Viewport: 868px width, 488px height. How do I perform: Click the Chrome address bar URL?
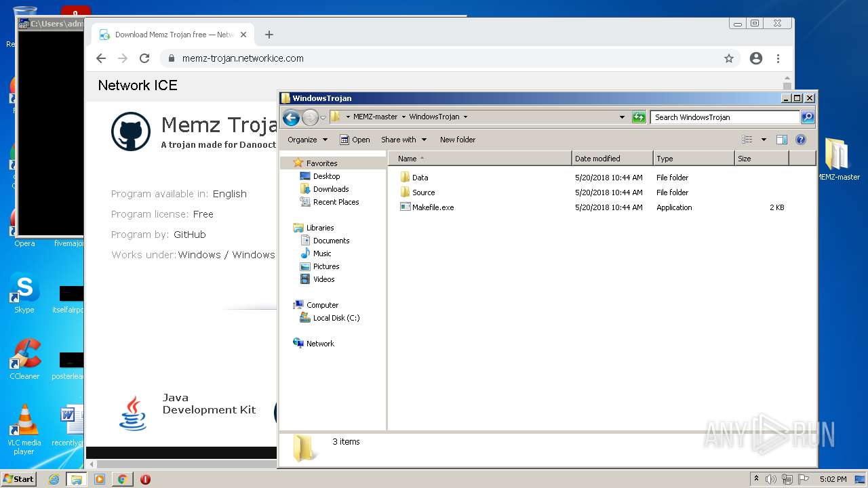point(243,58)
